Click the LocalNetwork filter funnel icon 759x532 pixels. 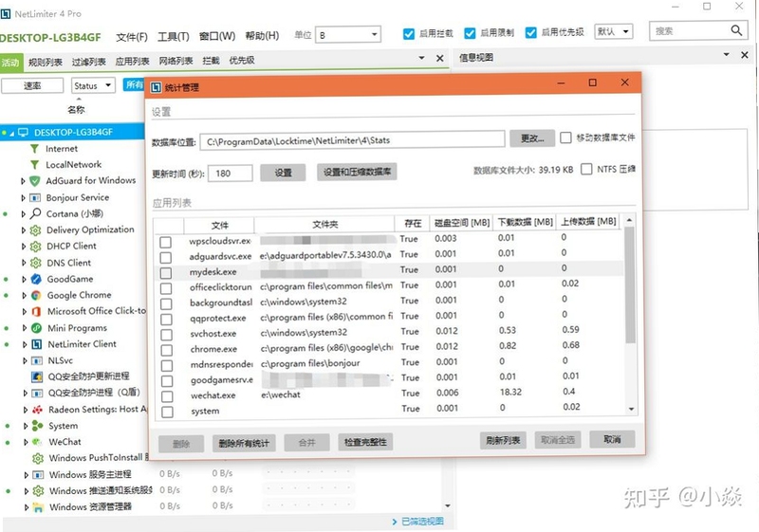point(34,164)
